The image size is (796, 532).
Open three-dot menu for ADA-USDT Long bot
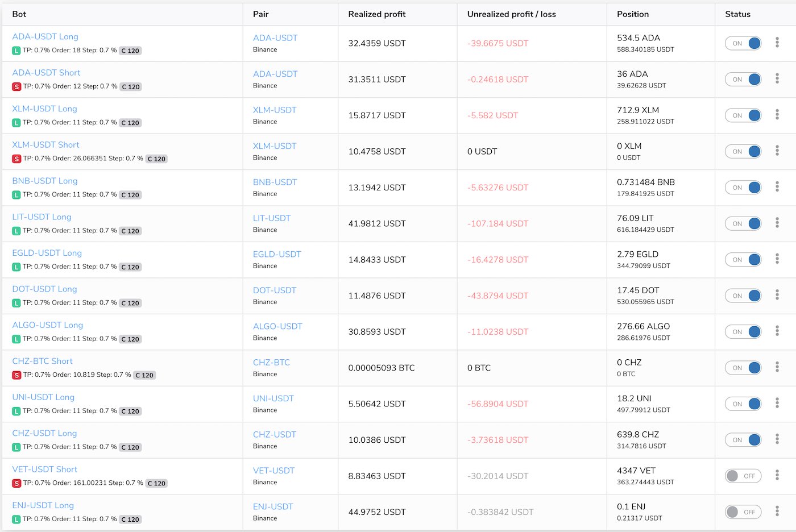pyautogui.click(x=777, y=43)
